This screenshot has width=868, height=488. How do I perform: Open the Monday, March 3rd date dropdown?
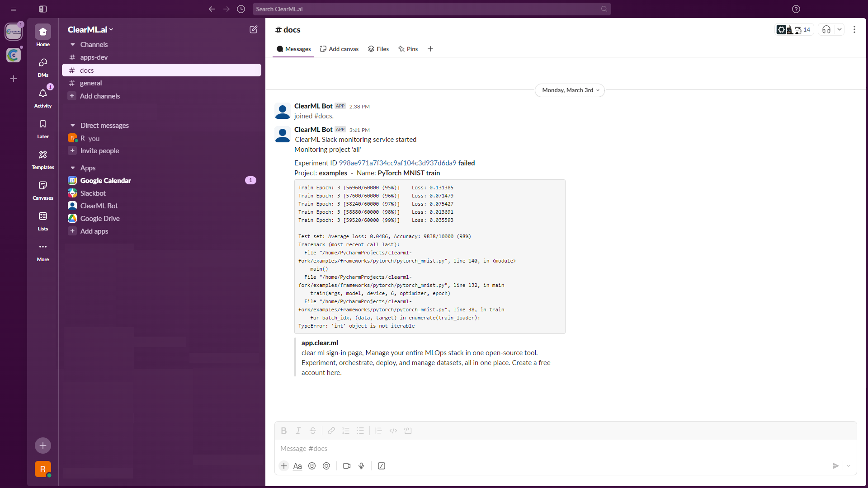pyautogui.click(x=570, y=90)
